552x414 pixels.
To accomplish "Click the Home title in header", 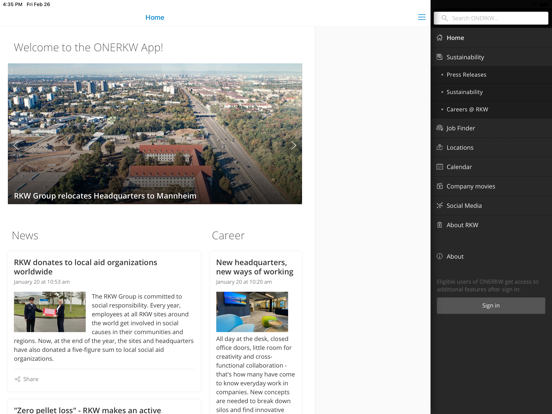I will click(155, 17).
